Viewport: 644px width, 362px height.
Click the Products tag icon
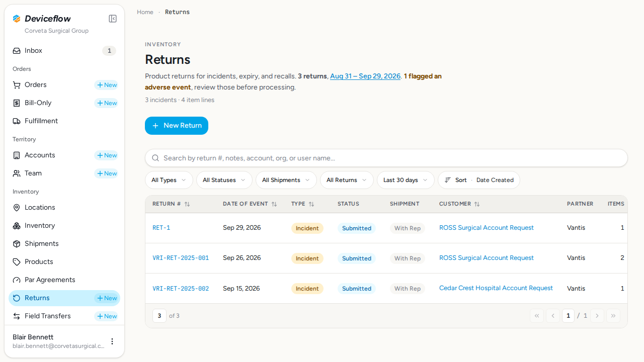point(17,262)
